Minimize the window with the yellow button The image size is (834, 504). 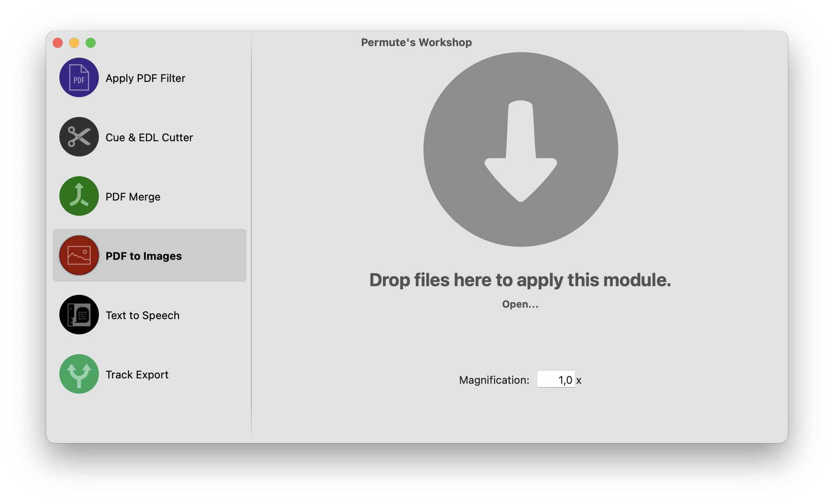tap(74, 43)
